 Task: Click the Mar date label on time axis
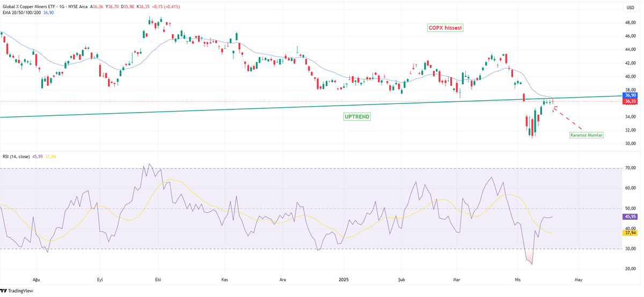coord(457,280)
